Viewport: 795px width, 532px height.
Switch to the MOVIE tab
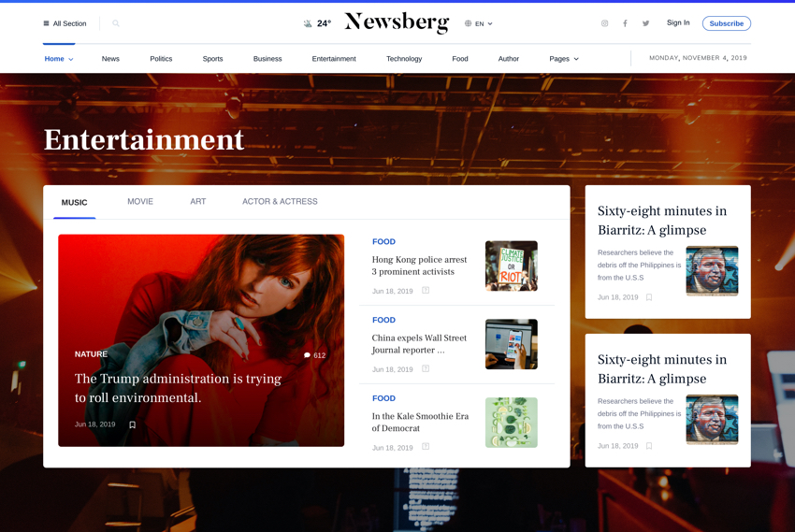[140, 202]
